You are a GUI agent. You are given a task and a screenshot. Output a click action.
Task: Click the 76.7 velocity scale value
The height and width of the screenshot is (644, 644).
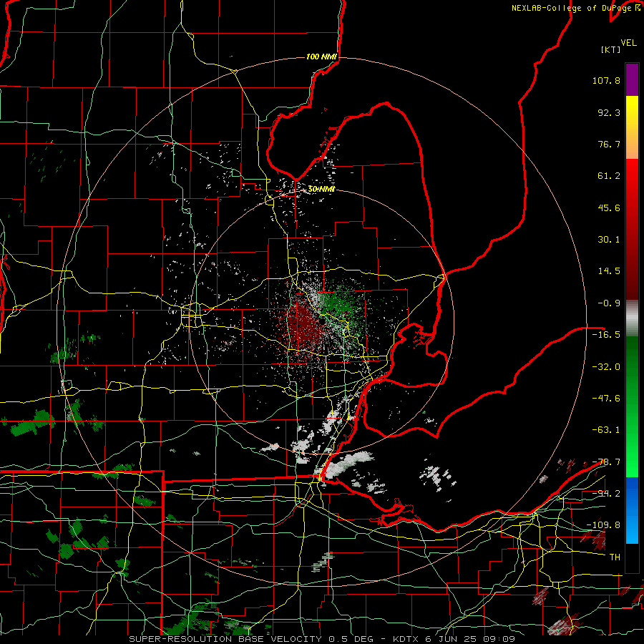[x=609, y=144]
